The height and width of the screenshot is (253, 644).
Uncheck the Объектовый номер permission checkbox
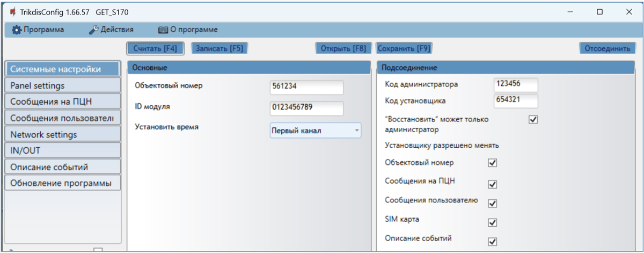coord(492,163)
